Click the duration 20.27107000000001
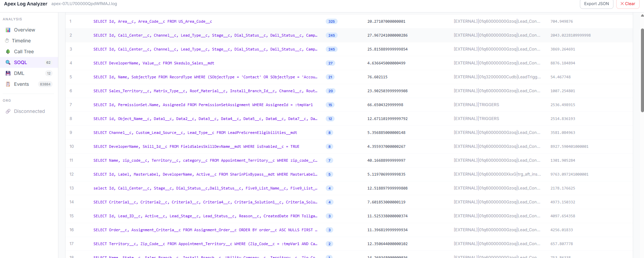644x258 pixels. (386, 21)
